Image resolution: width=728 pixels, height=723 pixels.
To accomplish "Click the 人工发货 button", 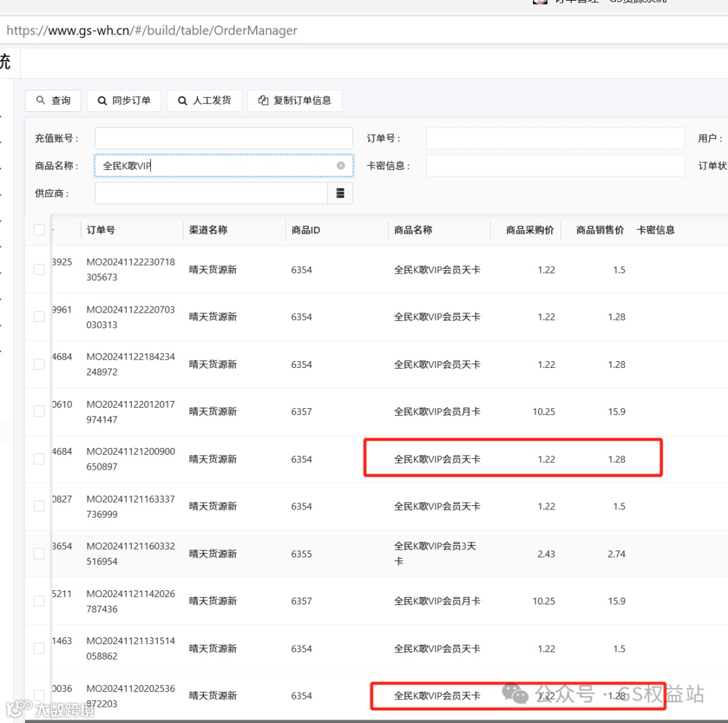I will point(204,100).
